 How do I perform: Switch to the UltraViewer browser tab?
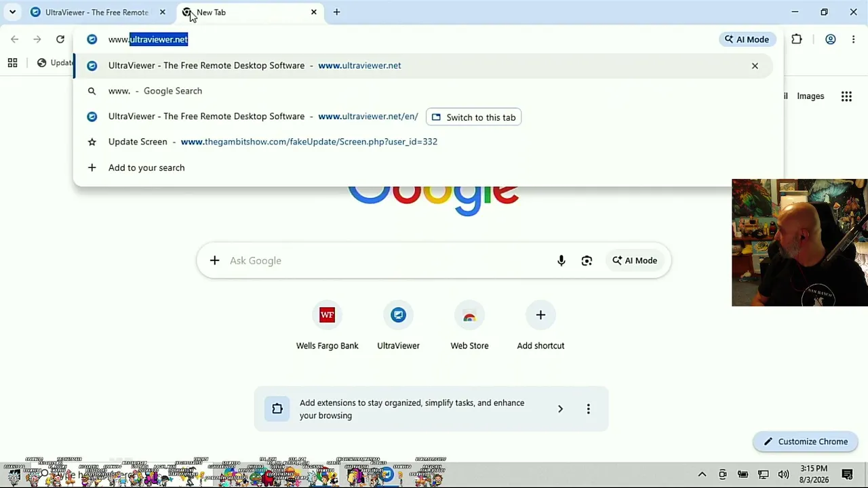[x=97, y=12]
